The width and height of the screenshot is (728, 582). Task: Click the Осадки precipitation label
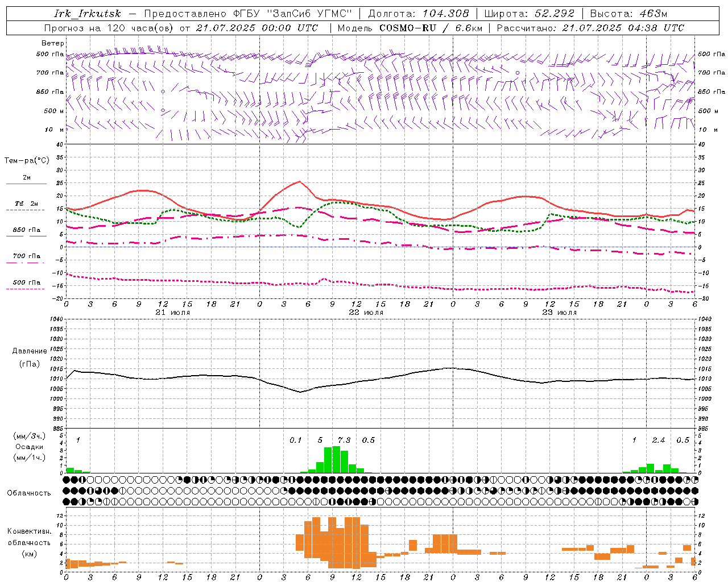30,447
